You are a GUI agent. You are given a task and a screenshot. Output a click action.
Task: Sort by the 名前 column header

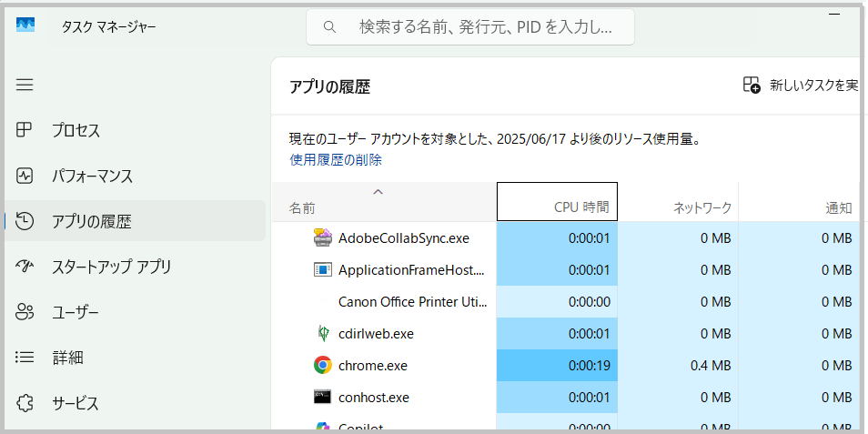(x=384, y=201)
